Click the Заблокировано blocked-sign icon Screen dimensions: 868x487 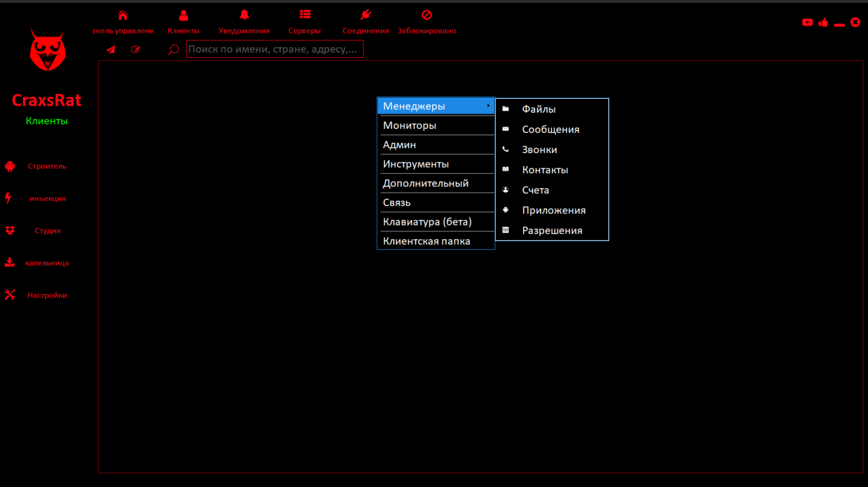coord(426,14)
